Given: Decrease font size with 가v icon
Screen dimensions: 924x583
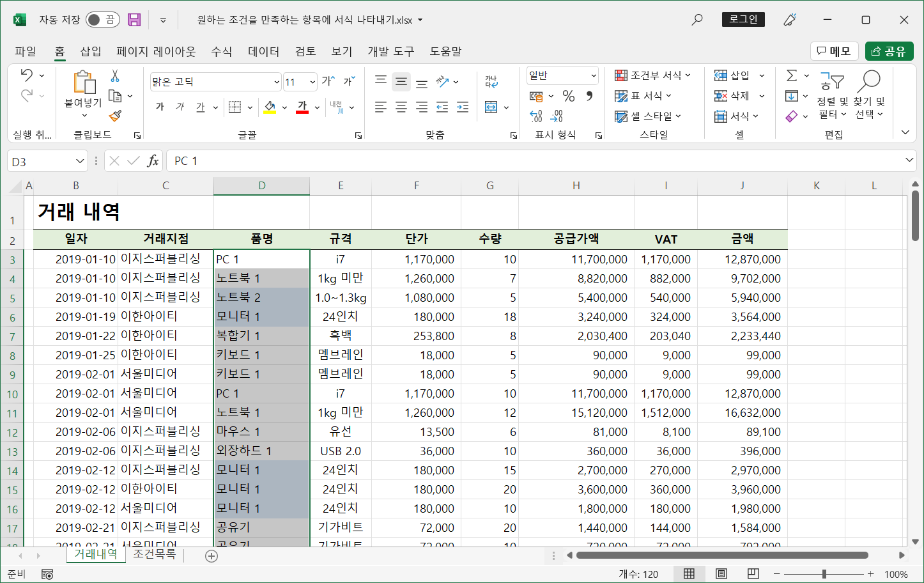Looking at the screenshot, I should [x=349, y=81].
